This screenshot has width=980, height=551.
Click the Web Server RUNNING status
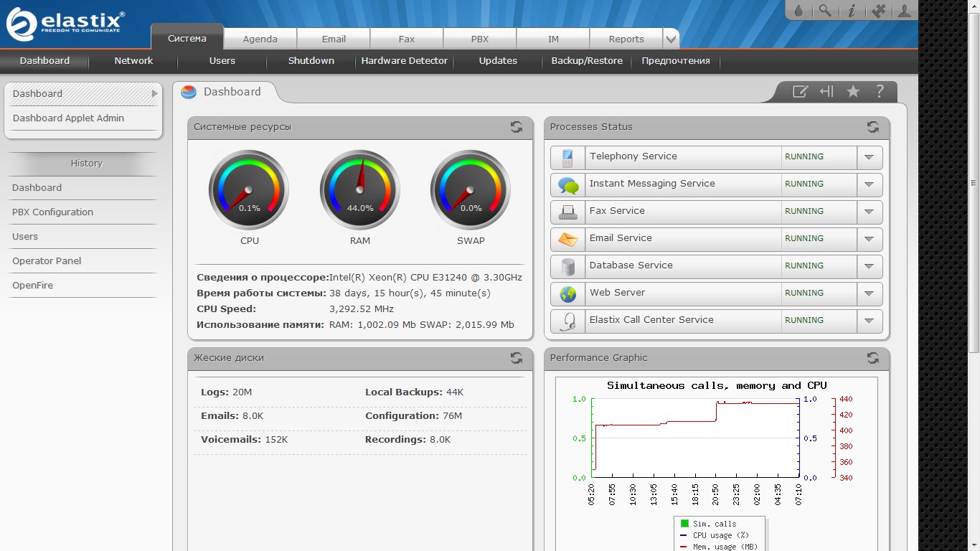(804, 293)
